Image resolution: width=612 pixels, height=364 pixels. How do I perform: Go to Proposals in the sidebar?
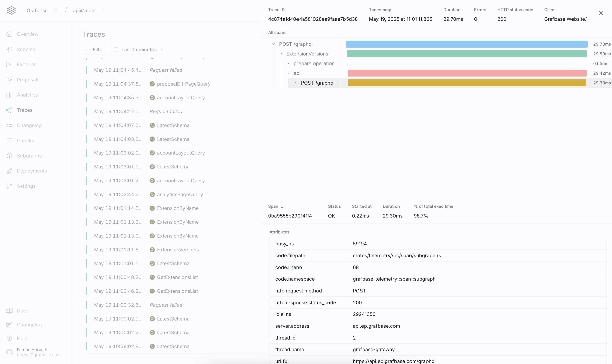tap(28, 80)
